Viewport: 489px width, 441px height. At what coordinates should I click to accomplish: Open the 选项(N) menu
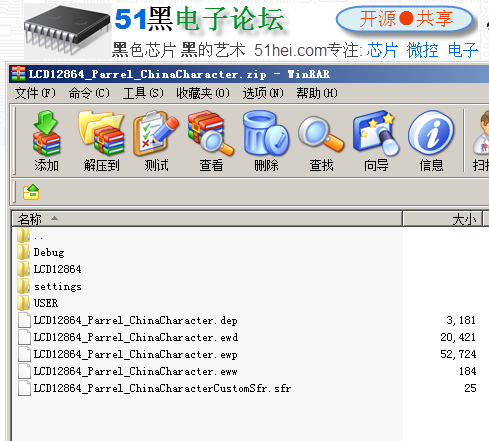[x=263, y=93]
